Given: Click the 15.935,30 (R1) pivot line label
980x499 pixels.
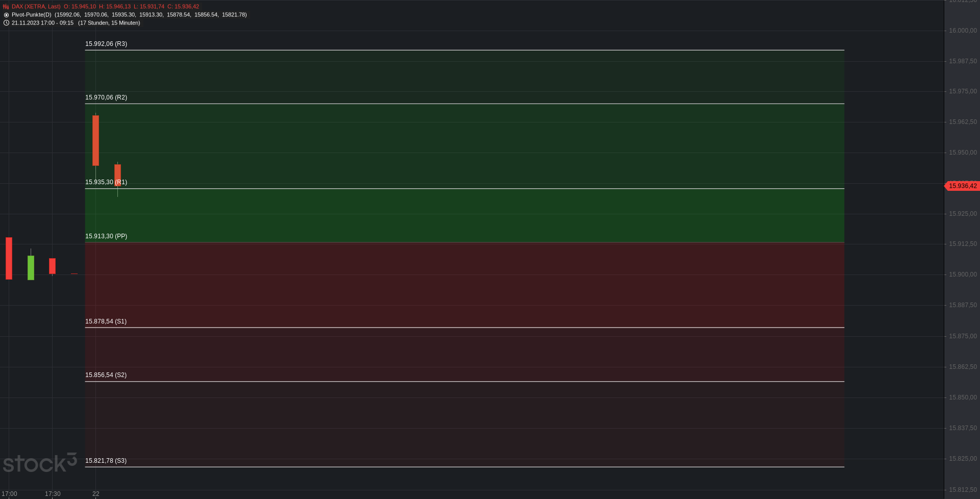Looking at the screenshot, I should [x=106, y=182].
